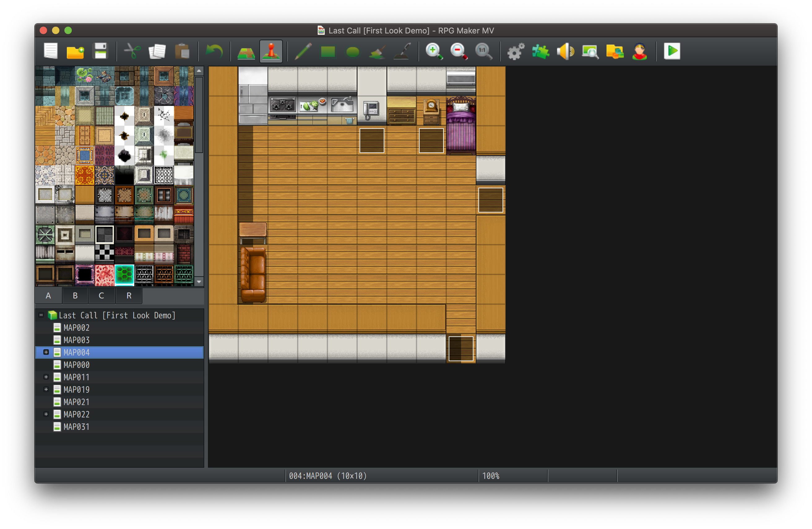Select the Ellipse drawing tool

point(353,52)
